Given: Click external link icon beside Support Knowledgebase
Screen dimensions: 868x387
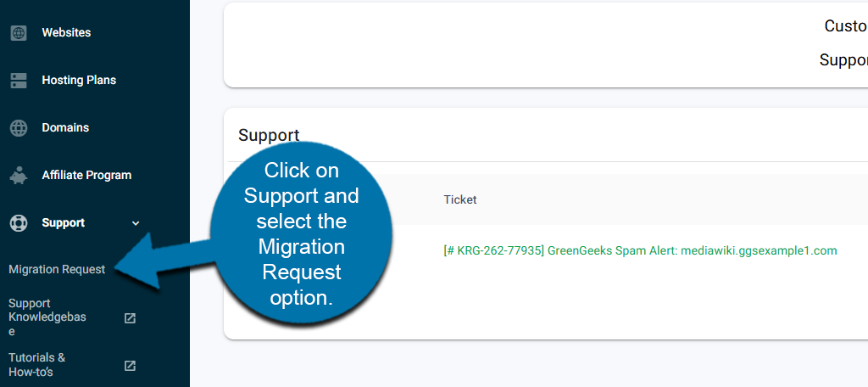Looking at the screenshot, I should coord(130,318).
